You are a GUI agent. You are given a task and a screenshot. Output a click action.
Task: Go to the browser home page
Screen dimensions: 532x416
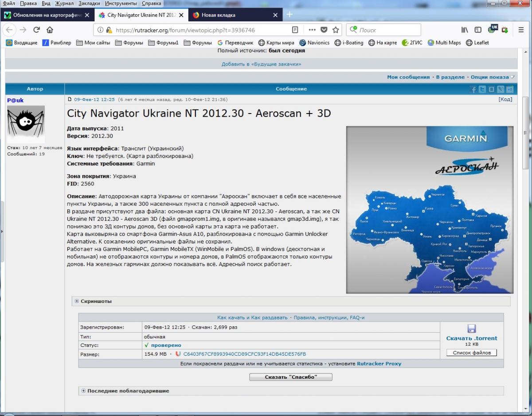[50, 30]
